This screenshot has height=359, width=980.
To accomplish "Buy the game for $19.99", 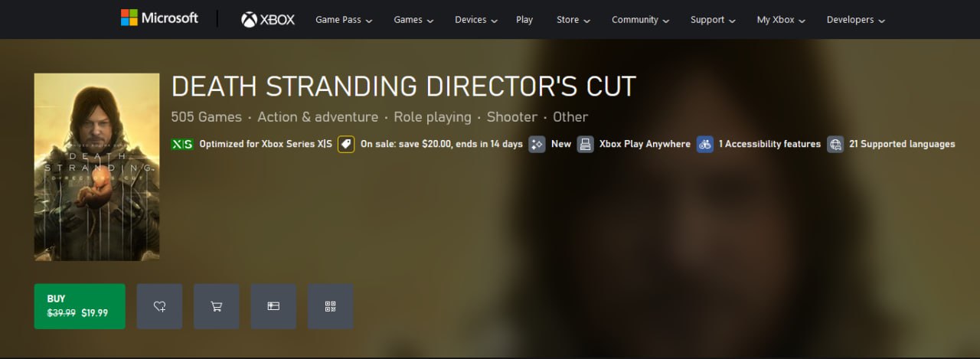I will [x=80, y=306].
